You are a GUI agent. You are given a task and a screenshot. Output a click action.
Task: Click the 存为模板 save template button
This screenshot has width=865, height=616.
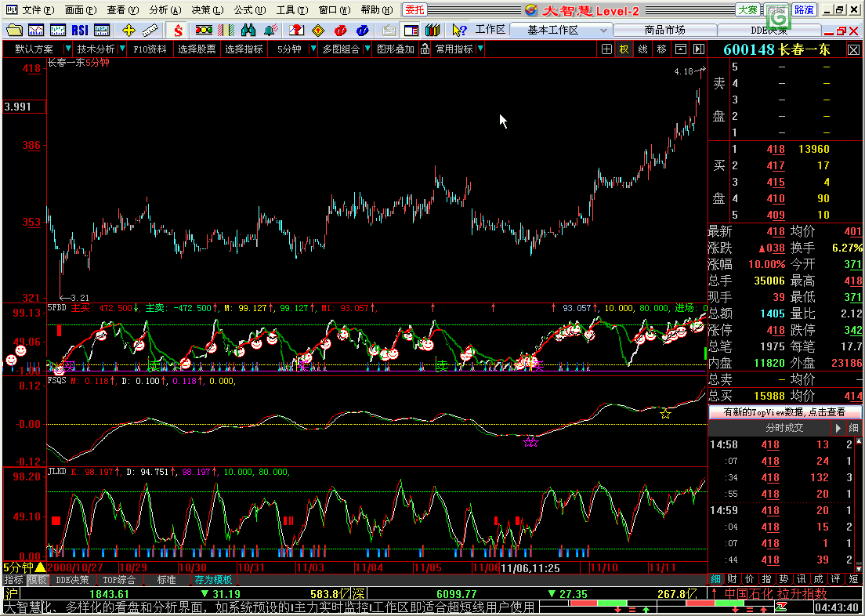[x=213, y=580]
